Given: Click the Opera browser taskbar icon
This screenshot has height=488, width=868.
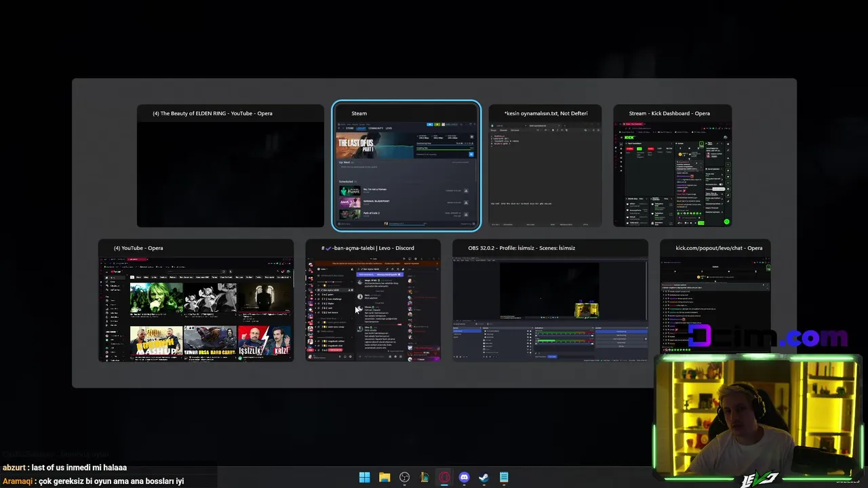Looking at the screenshot, I should 444,477.
